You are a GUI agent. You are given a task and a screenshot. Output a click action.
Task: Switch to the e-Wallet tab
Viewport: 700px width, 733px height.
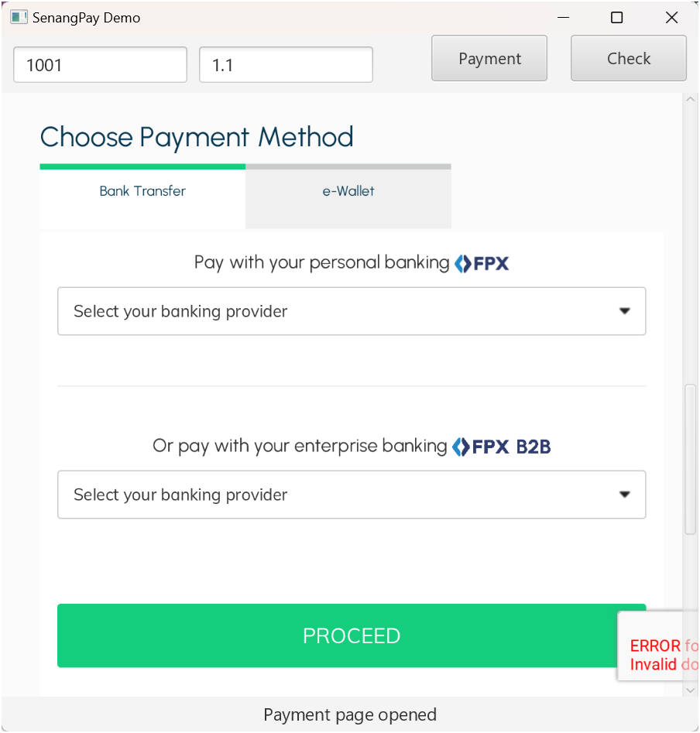tap(348, 191)
